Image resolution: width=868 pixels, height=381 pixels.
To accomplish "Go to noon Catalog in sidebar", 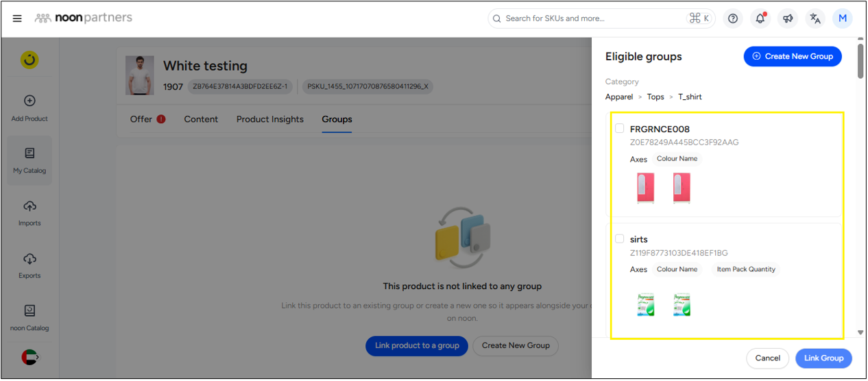I will click(29, 318).
